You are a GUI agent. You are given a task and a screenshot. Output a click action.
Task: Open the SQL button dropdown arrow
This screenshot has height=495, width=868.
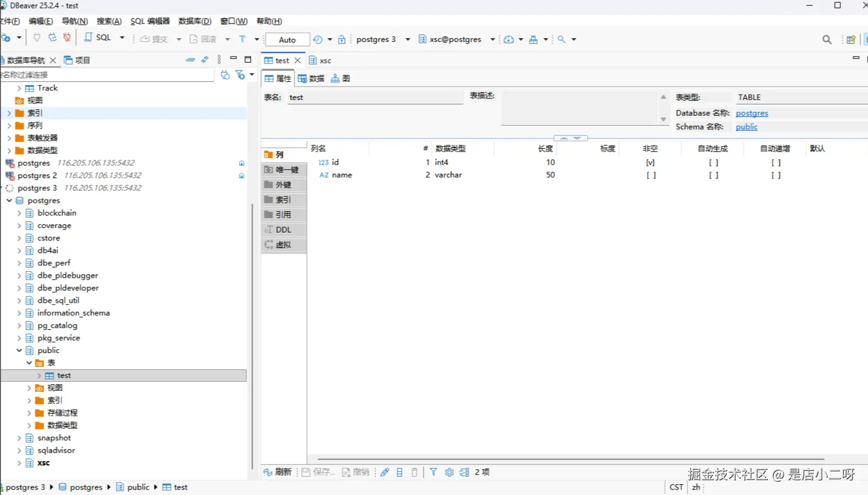pyautogui.click(x=122, y=38)
